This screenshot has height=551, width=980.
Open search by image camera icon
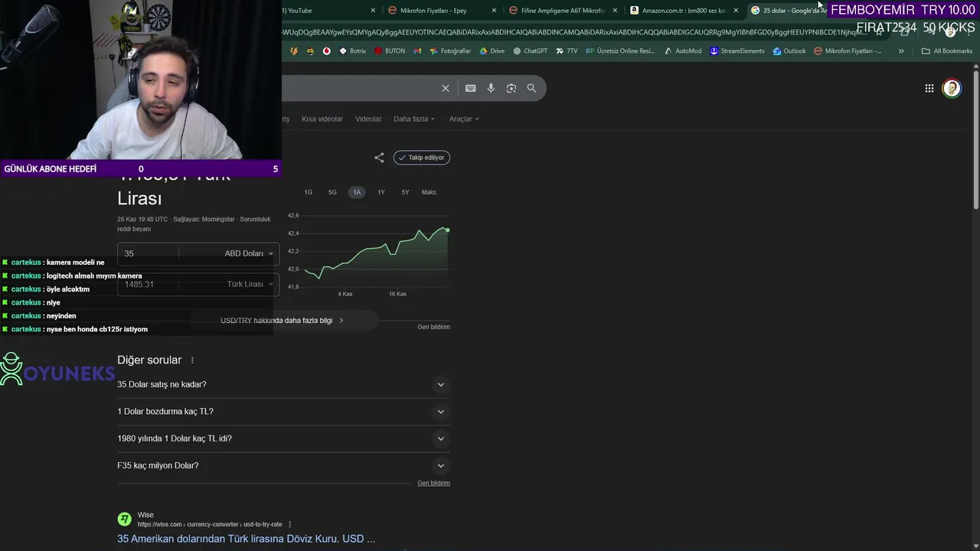(511, 88)
